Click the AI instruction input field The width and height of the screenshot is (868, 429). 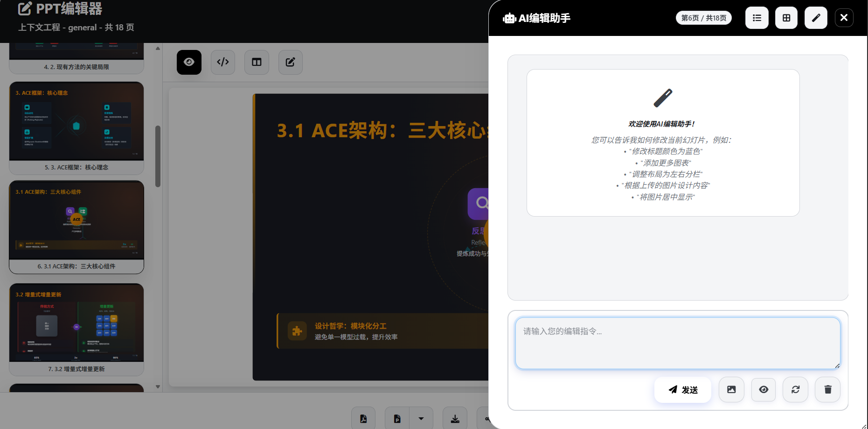tap(677, 343)
